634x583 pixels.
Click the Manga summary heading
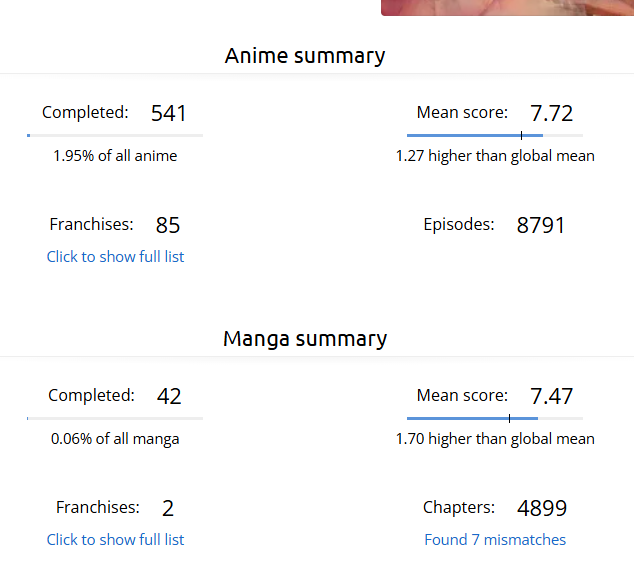(305, 339)
